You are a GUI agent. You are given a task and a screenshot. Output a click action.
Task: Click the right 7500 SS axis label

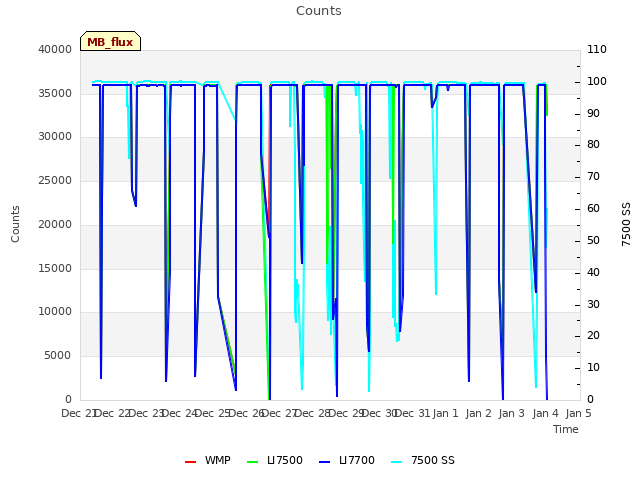pos(626,224)
